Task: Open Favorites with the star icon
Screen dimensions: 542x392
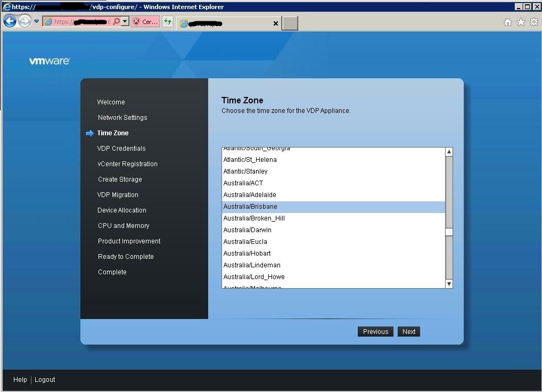Action: pyautogui.click(x=521, y=22)
